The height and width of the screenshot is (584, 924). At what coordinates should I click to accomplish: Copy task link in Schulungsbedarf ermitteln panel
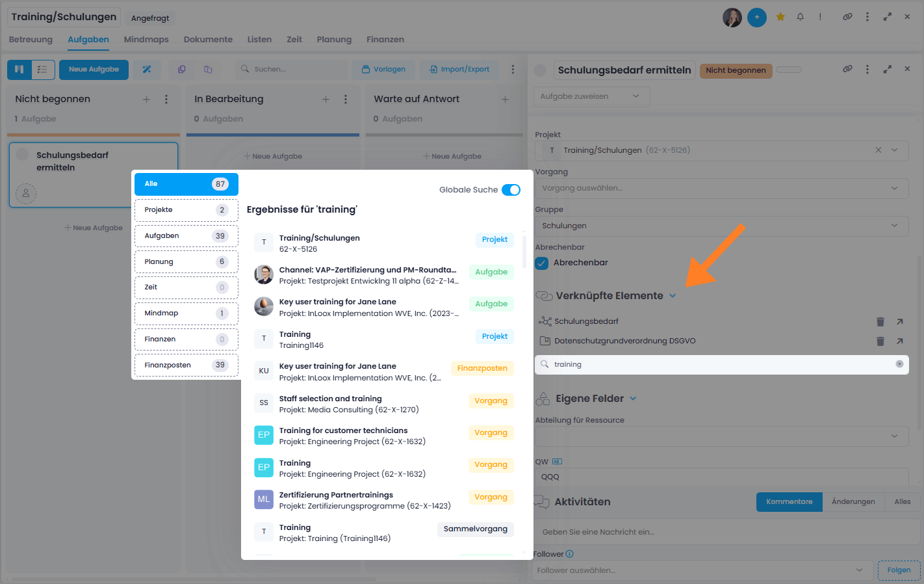click(847, 69)
